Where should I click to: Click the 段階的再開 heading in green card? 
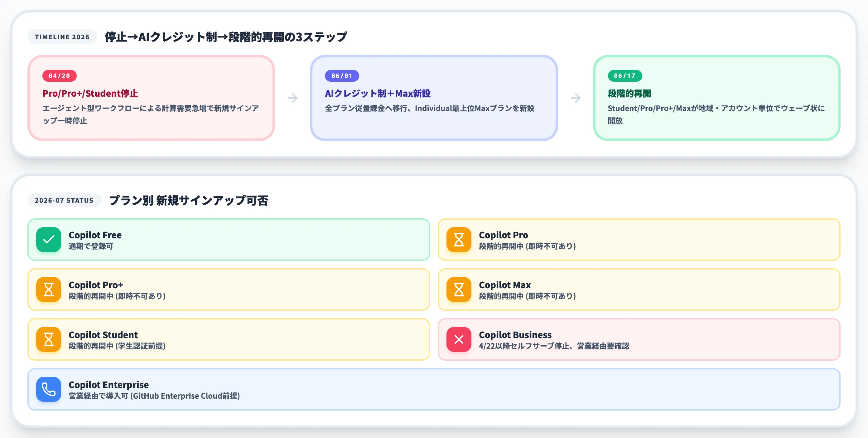629,93
